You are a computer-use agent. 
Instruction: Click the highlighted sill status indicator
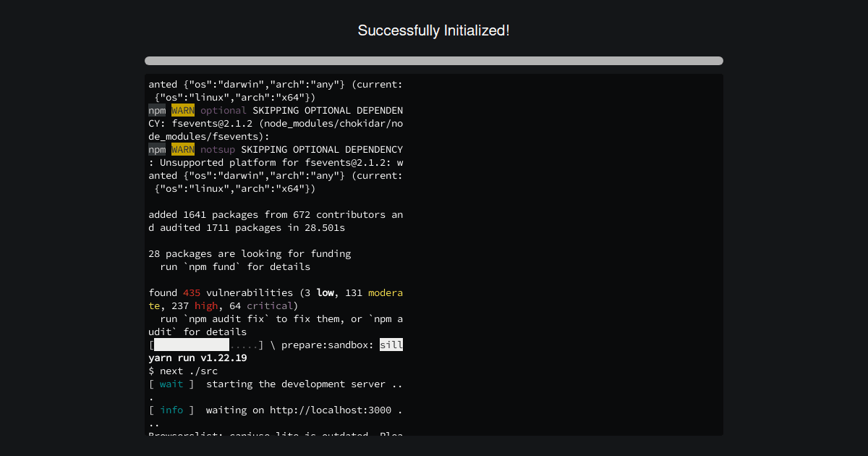coord(391,345)
